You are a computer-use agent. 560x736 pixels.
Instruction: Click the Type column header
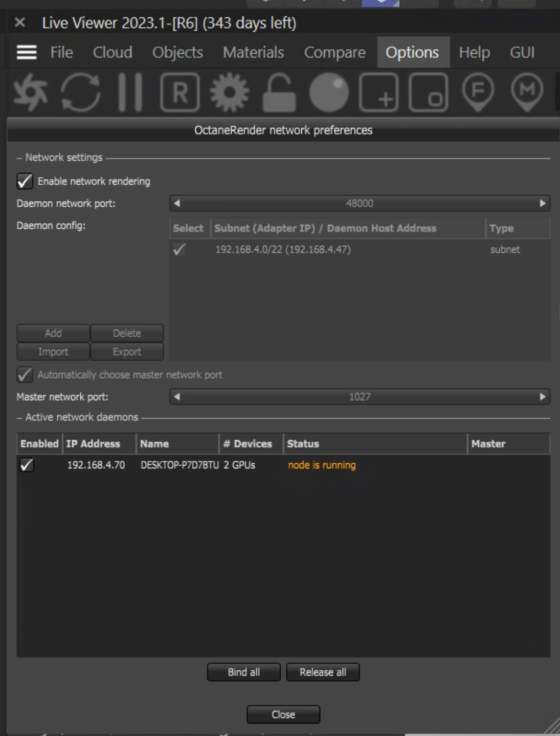[518, 228]
